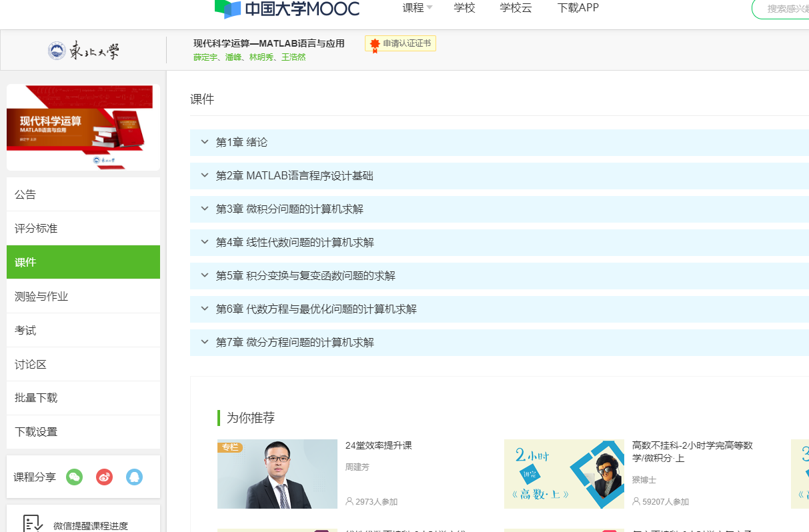
Task: Open 学校 in the top navigation
Action: point(464,8)
